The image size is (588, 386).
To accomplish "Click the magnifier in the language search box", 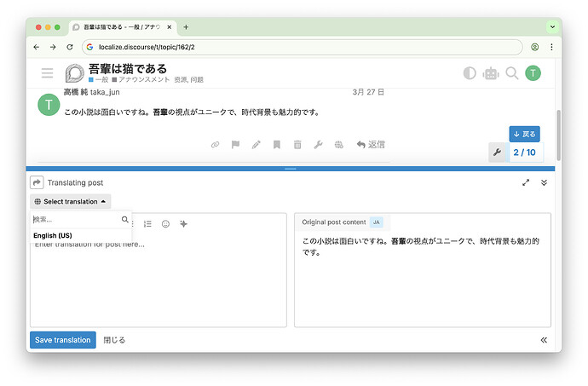I will 125,220.
